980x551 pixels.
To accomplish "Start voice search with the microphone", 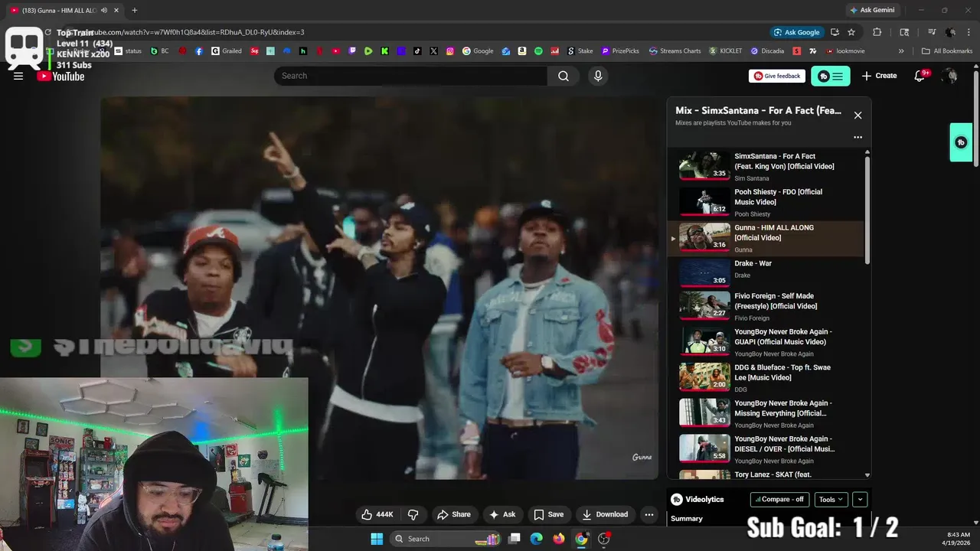I will tap(598, 76).
